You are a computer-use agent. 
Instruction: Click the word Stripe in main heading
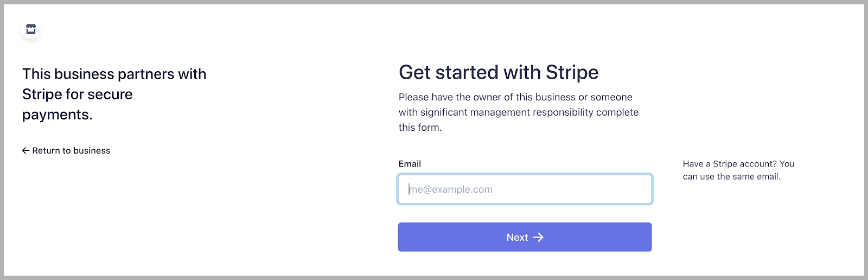click(572, 72)
